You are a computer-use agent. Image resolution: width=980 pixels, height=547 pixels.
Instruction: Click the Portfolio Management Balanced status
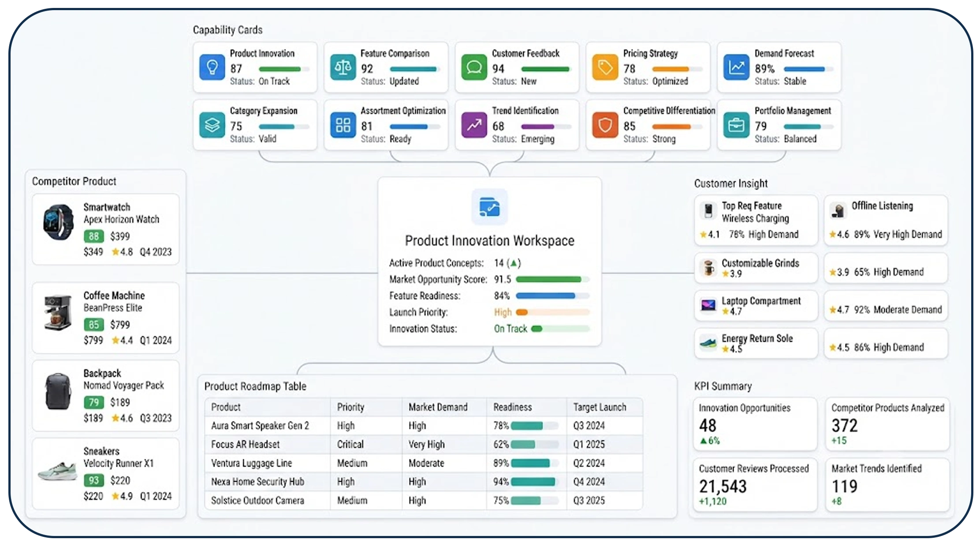point(800,139)
